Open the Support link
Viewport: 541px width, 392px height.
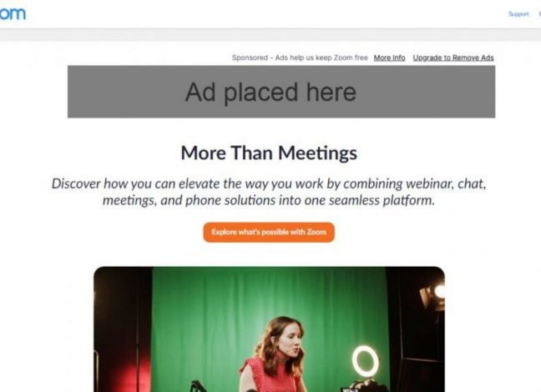518,14
